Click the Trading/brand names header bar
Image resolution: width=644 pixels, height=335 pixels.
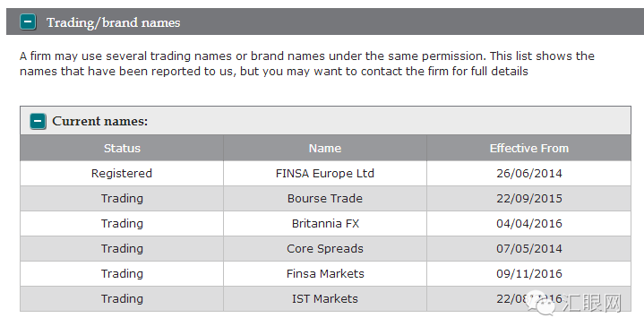[x=325, y=21]
